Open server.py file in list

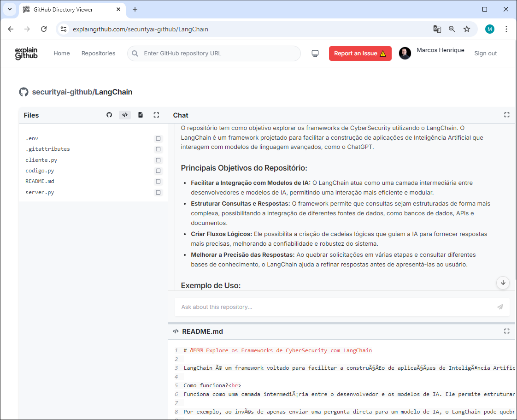pyautogui.click(x=40, y=192)
